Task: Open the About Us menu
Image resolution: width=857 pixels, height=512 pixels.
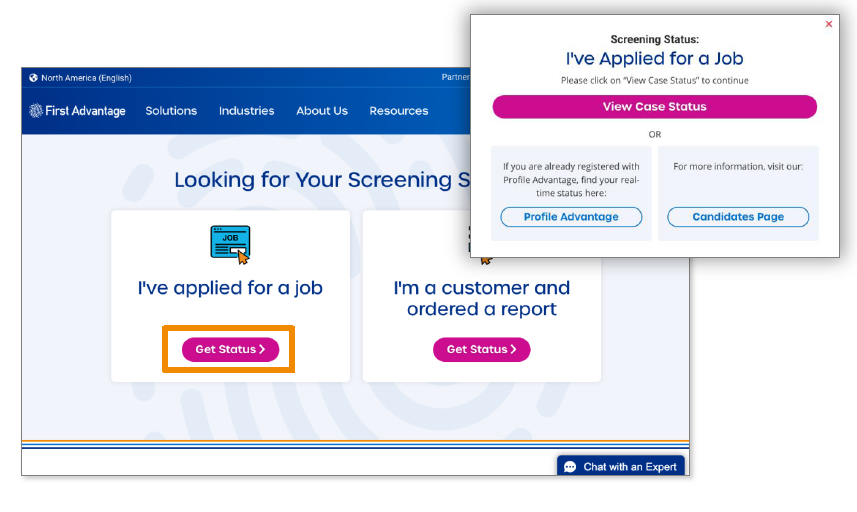Action: coord(322,111)
